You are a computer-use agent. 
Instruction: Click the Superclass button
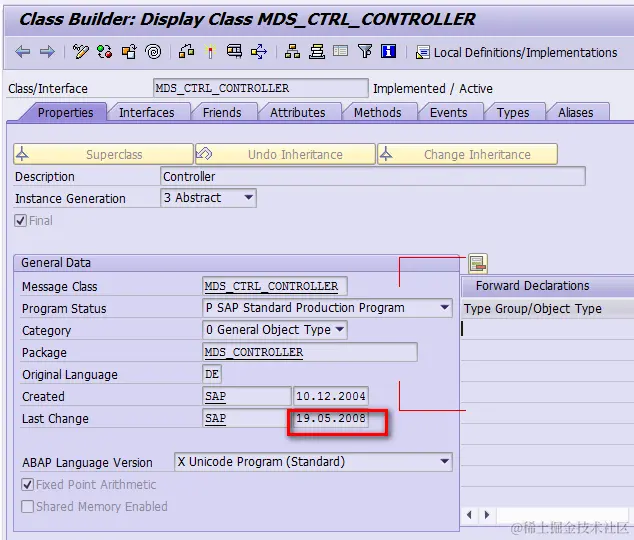click(x=103, y=154)
